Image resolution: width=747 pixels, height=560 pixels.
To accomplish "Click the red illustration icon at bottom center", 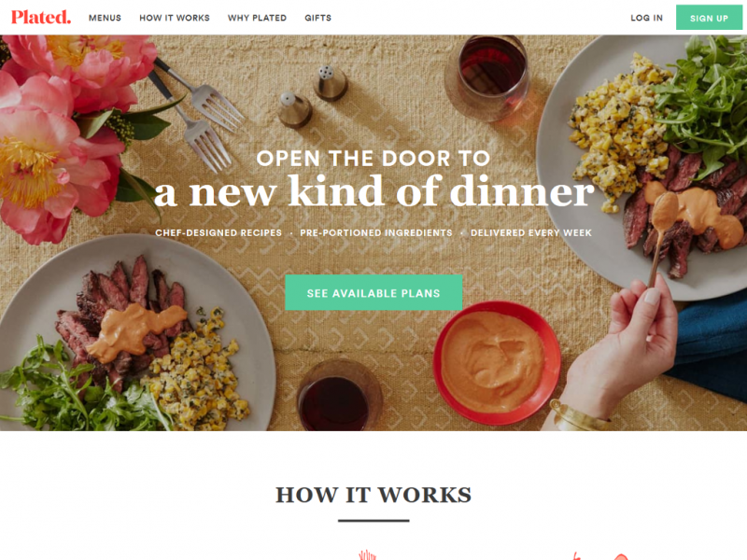I will 367,555.
